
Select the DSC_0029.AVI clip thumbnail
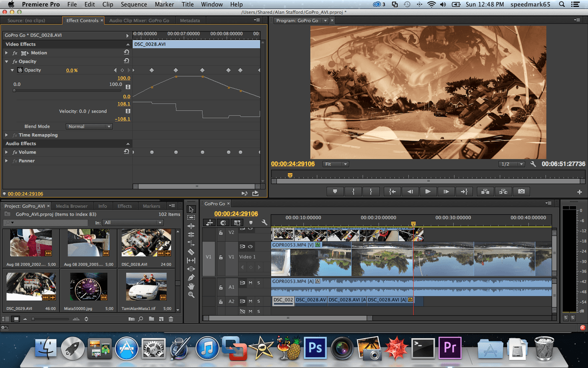click(30, 287)
